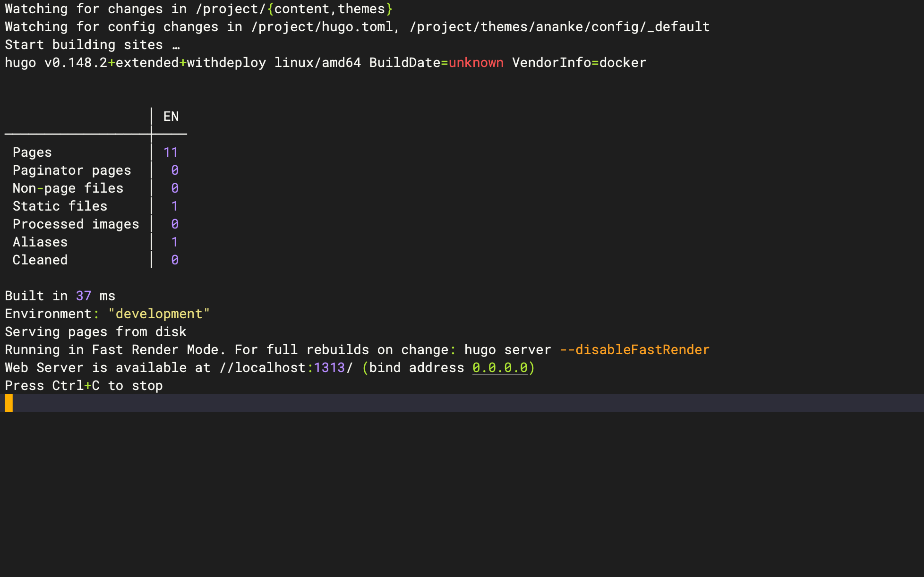Click the 'Aliases' row label
The height and width of the screenshot is (577, 924).
point(40,242)
